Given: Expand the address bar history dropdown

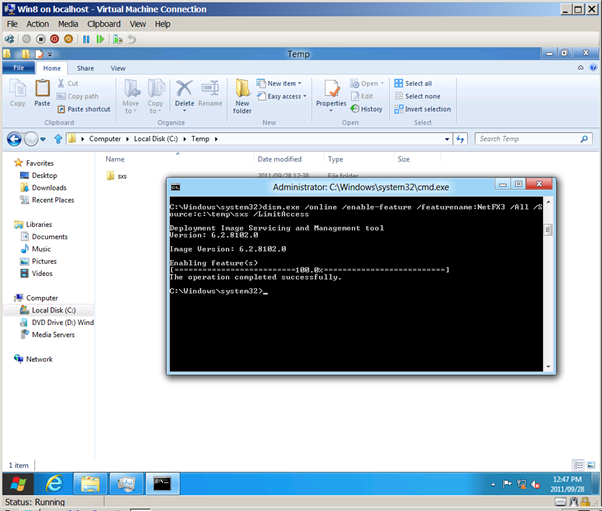Looking at the screenshot, I should 447,139.
